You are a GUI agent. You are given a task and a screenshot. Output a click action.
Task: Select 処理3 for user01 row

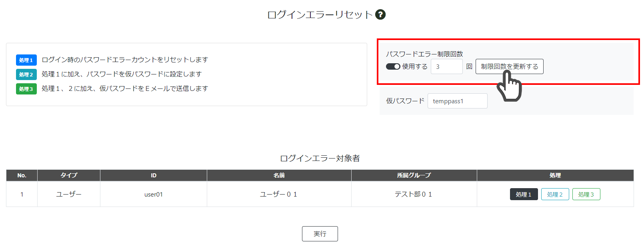point(586,194)
